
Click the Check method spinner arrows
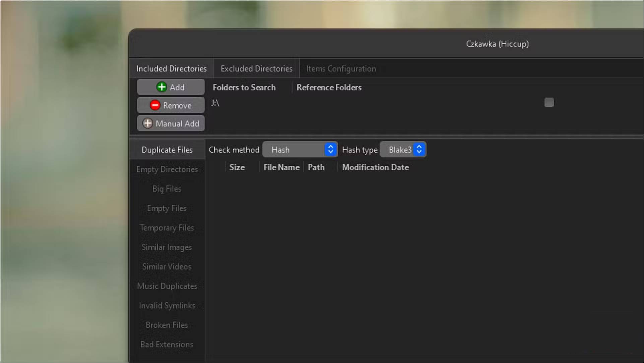330,149
